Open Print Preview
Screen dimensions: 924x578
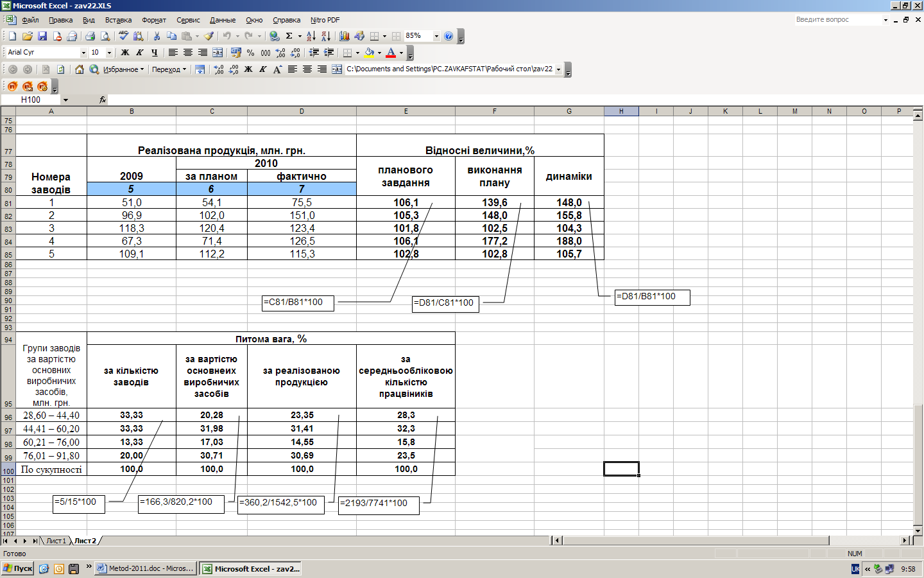coord(105,36)
